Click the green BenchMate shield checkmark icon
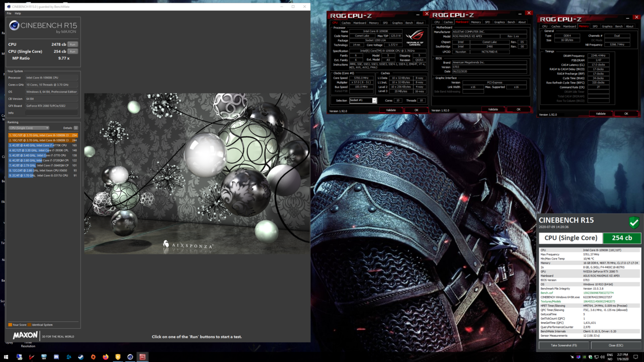The height and width of the screenshot is (362, 644). click(x=634, y=222)
